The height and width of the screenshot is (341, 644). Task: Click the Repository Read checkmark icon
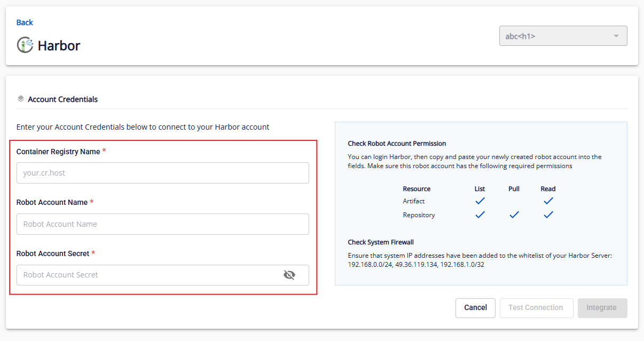[548, 215]
